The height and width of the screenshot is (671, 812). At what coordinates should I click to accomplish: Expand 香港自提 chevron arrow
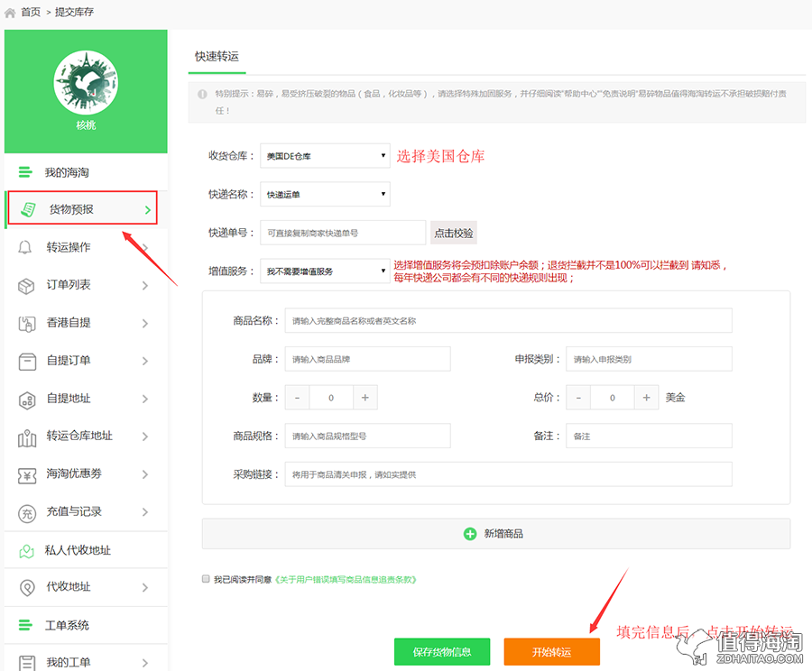point(145,323)
